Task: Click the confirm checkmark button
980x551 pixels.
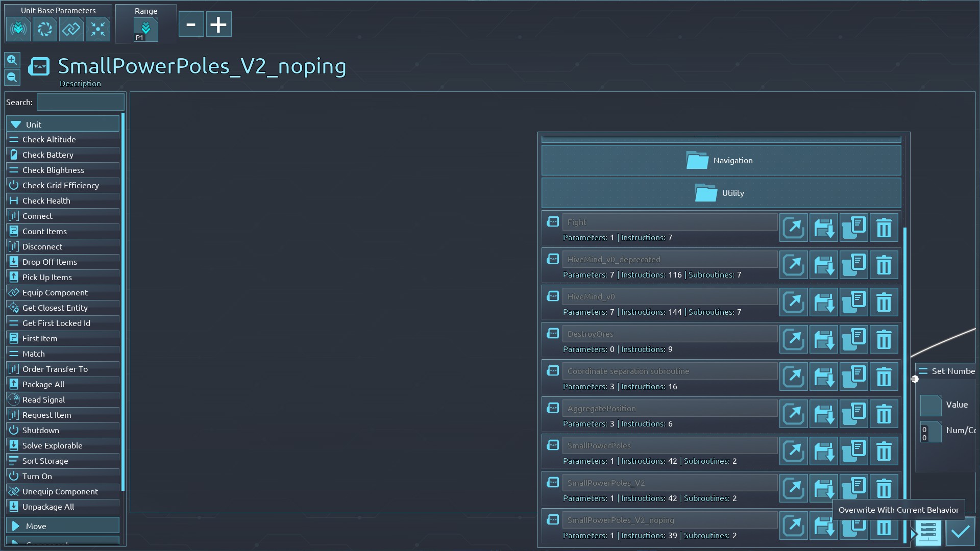Action: click(960, 532)
